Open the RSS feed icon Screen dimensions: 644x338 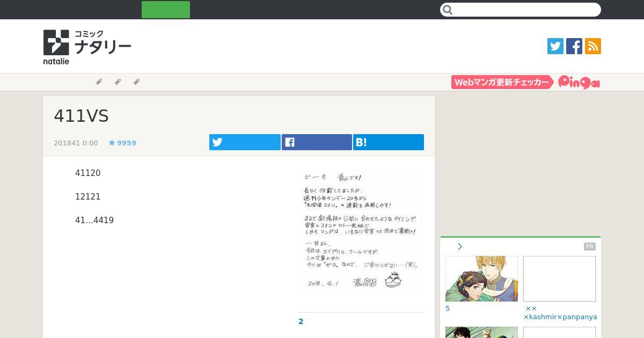coord(593,46)
